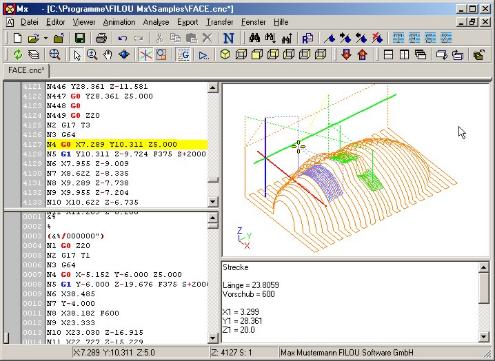Select the FACE.cnc document tab

pyautogui.click(x=26, y=70)
